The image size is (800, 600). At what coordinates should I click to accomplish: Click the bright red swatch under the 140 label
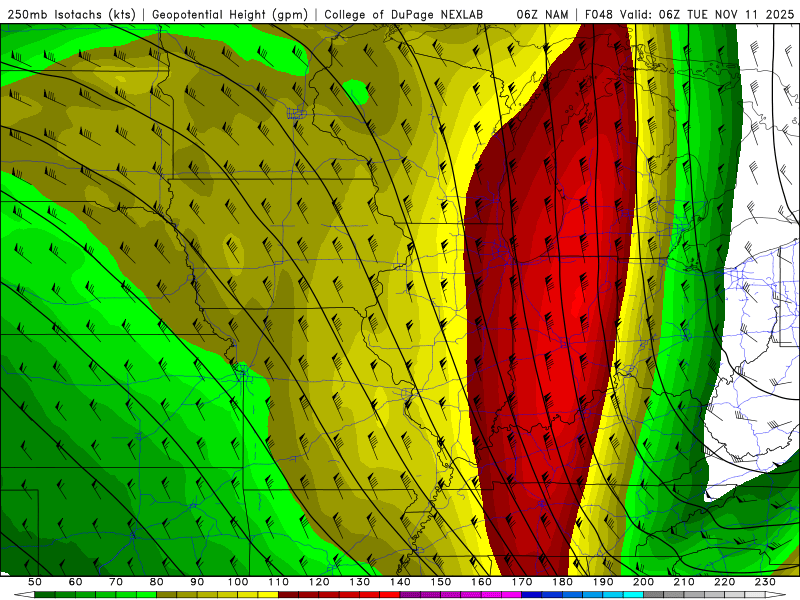(x=390, y=595)
